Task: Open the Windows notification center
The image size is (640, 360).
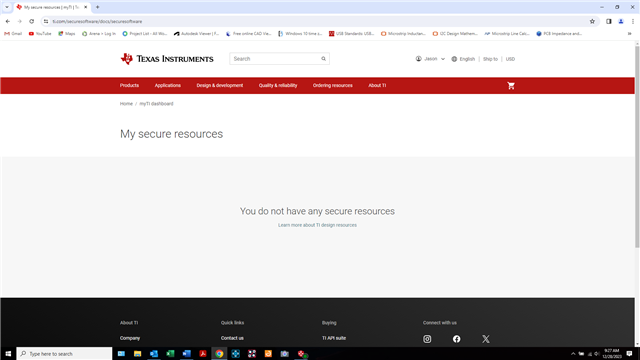Action: 629,353
